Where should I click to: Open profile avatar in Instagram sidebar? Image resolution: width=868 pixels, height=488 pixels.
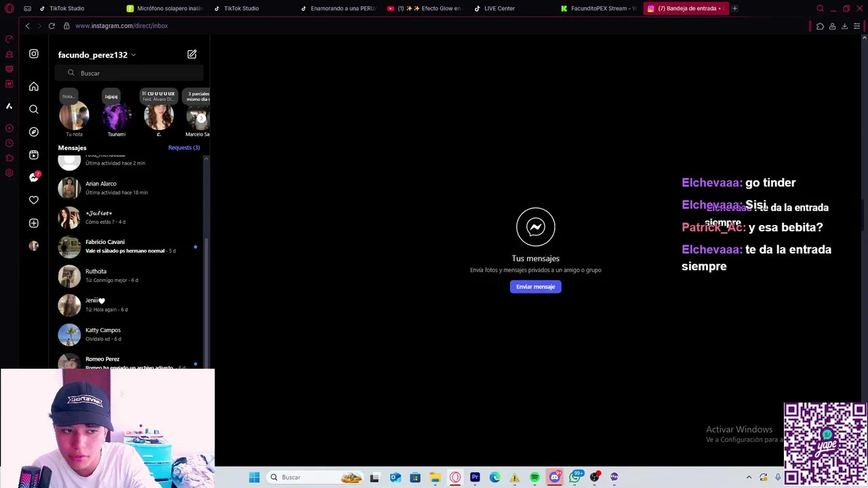(x=34, y=245)
